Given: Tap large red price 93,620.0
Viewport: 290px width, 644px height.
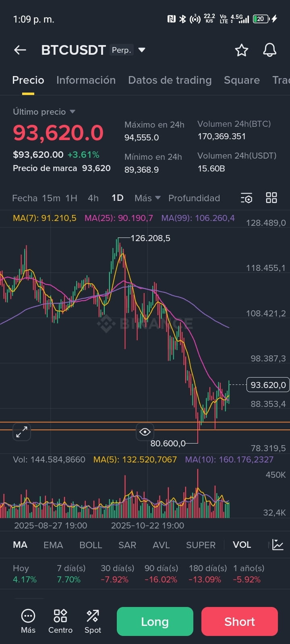Looking at the screenshot, I should (x=58, y=133).
